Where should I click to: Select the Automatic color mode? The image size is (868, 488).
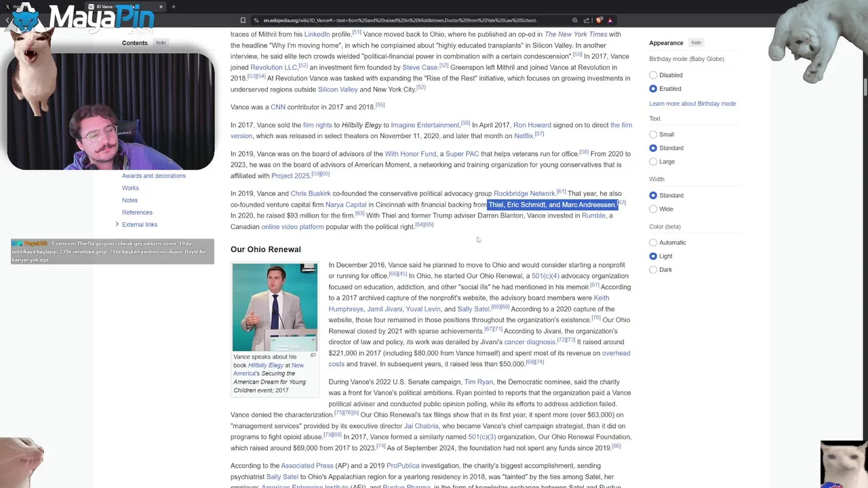pos(653,243)
